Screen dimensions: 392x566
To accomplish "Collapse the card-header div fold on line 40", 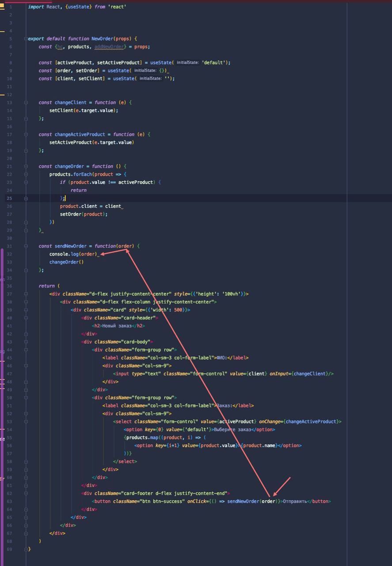I will click(26, 318).
